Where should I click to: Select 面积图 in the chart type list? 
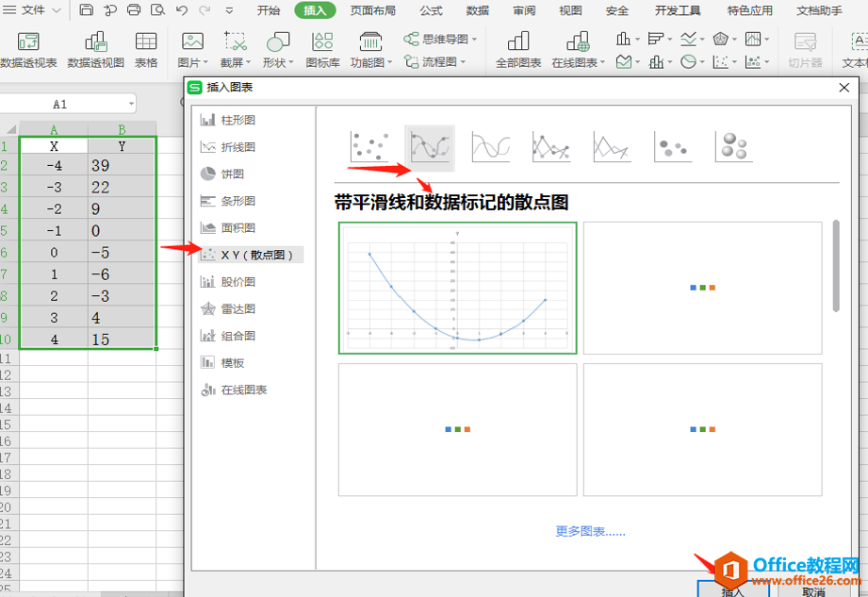(x=251, y=227)
